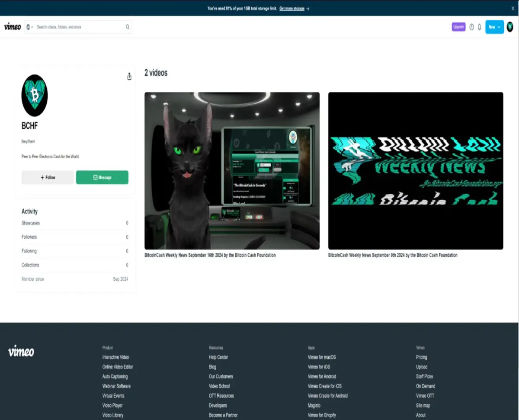Image resolution: width=519 pixels, height=420 pixels.
Task: Open Upload footer link
Action: [x=422, y=367]
